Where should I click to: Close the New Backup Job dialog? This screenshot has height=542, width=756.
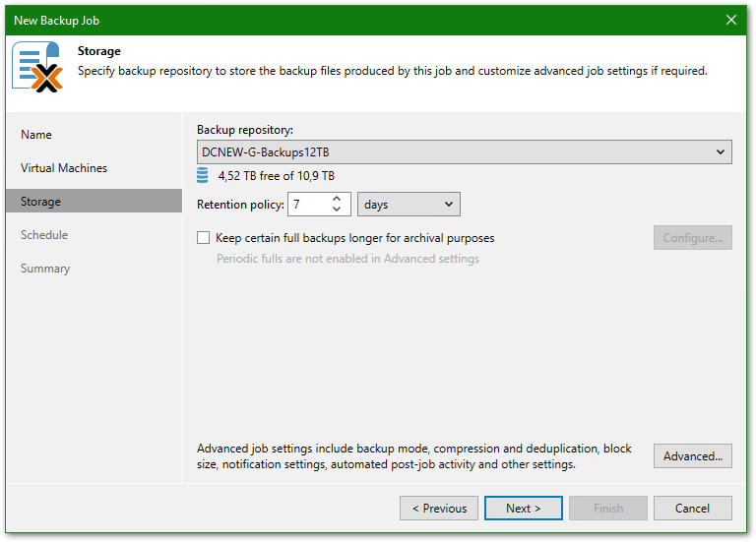coord(730,20)
